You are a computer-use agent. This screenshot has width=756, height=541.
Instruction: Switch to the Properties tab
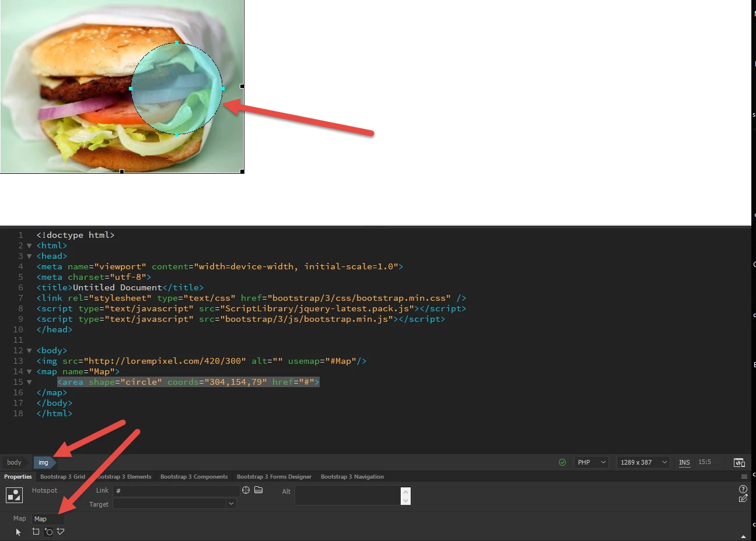(x=18, y=477)
